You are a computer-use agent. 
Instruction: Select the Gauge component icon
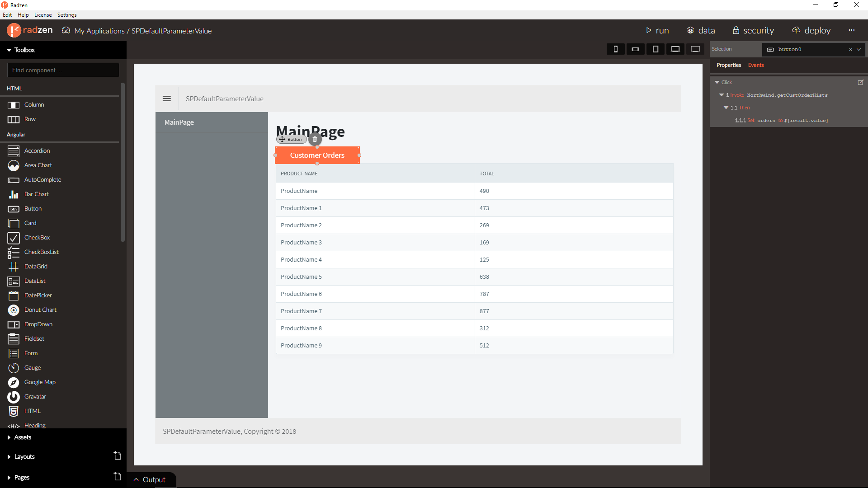coord(14,368)
